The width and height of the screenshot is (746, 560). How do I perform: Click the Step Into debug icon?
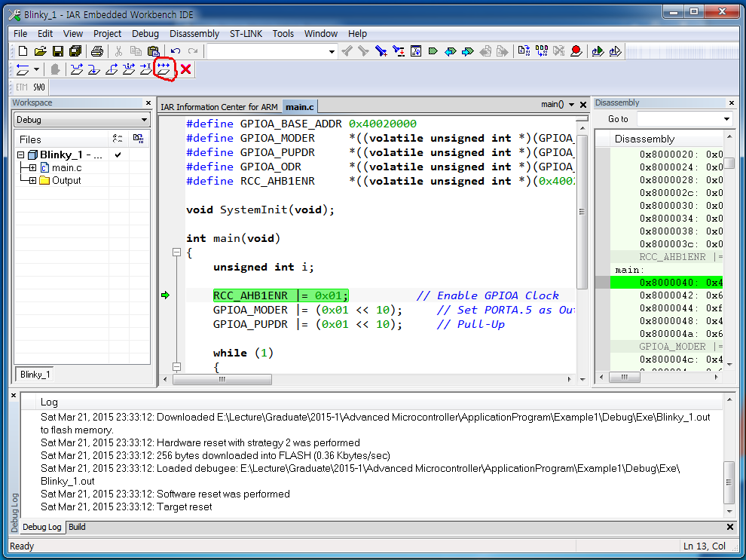pyautogui.click(x=94, y=69)
